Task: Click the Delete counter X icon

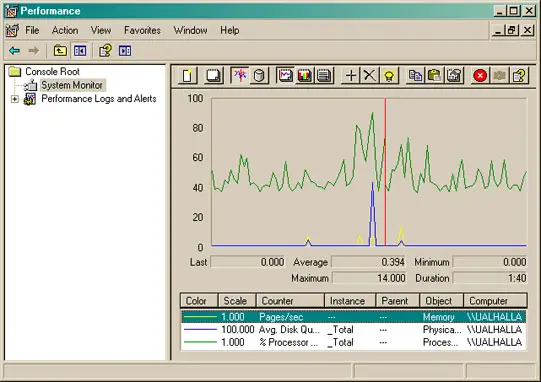Action: [370, 75]
